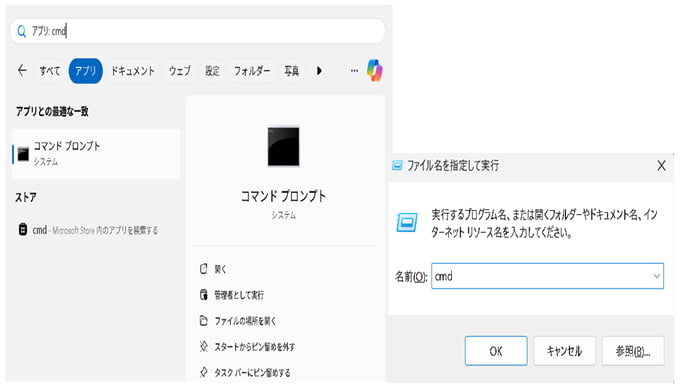Choose タスク バーにピン留めする option
Viewport: 680px width, 390px height.
click(252, 373)
